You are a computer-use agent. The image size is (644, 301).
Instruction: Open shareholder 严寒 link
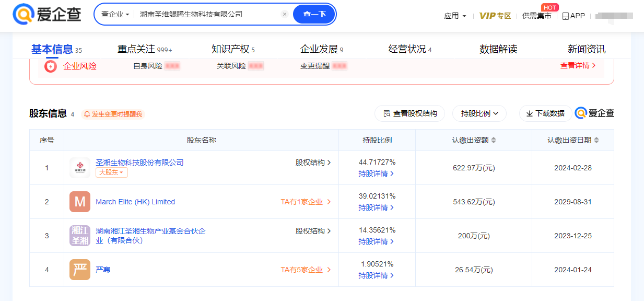coord(103,270)
